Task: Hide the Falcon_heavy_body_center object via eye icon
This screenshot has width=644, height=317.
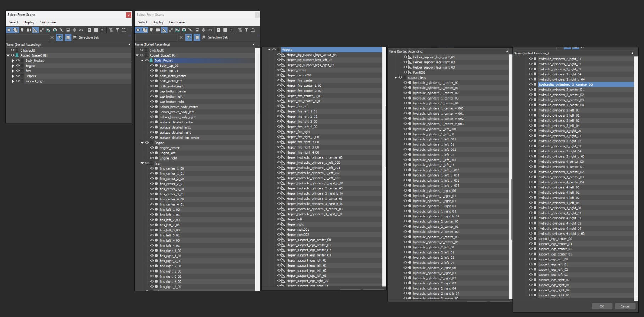Action: point(152,107)
